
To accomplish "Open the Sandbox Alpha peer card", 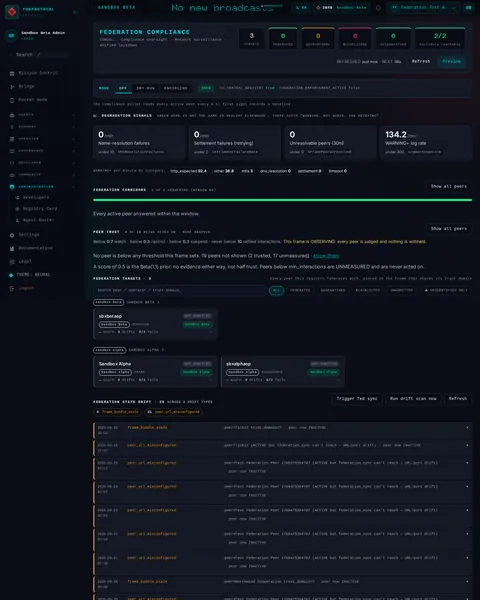I will (155, 372).
